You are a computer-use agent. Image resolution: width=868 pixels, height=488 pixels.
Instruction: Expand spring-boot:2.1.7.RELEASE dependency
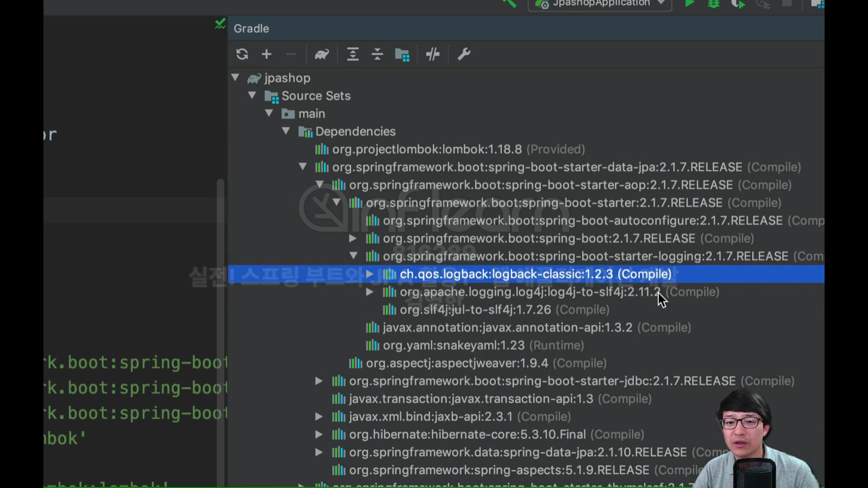[353, 238]
